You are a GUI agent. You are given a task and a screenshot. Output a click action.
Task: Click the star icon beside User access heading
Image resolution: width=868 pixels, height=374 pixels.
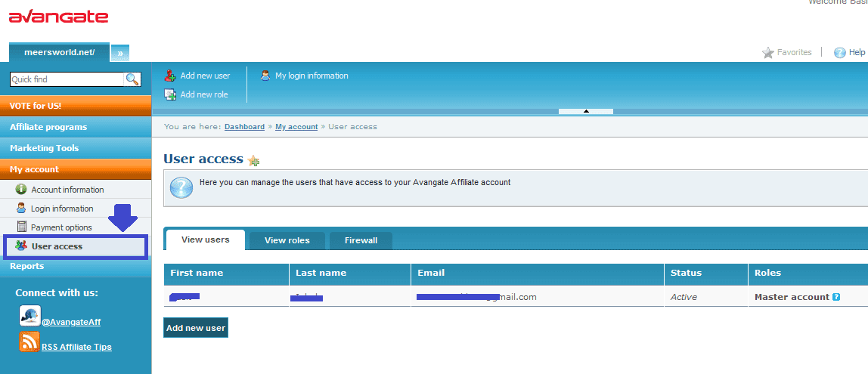(253, 160)
